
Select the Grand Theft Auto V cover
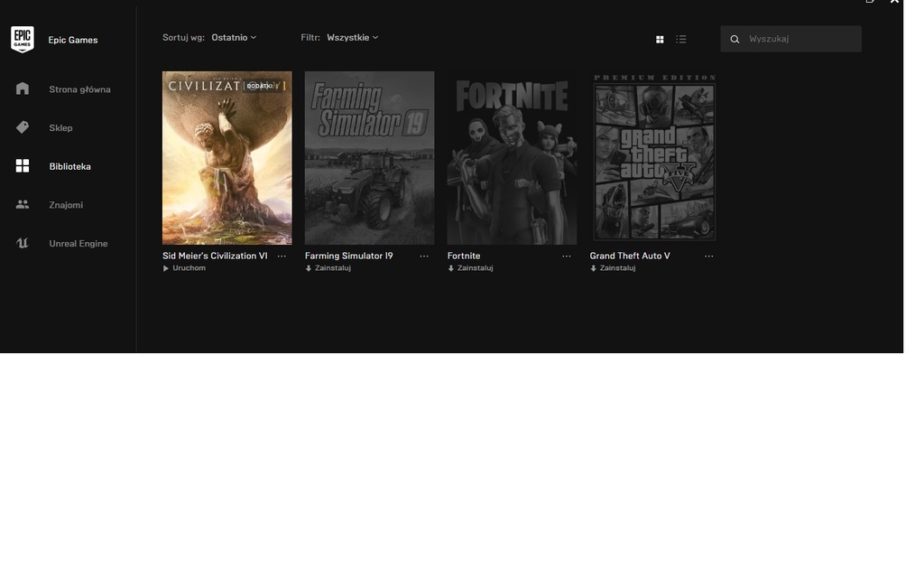pyautogui.click(x=654, y=157)
